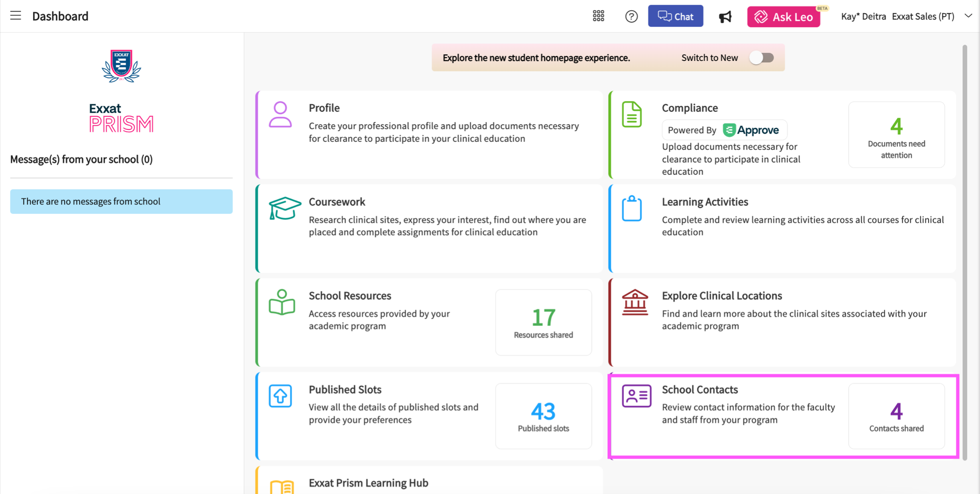Open the help question mark icon
Image resolution: width=980 pixels, height=494 pixels.
click(x=631, y=17)
